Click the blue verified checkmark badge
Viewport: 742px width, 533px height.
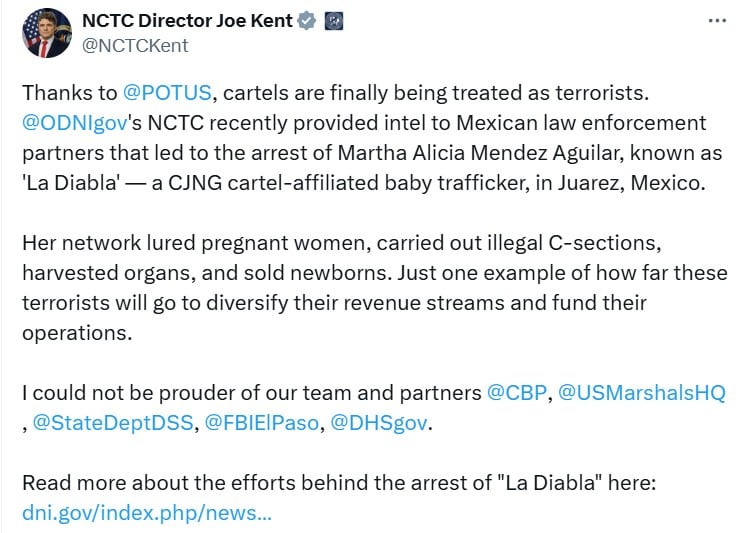tap(307, 21)
